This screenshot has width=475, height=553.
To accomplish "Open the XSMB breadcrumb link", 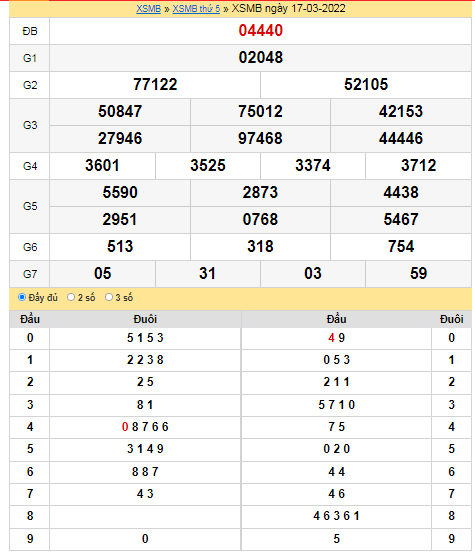I will (x=148, y=8).
